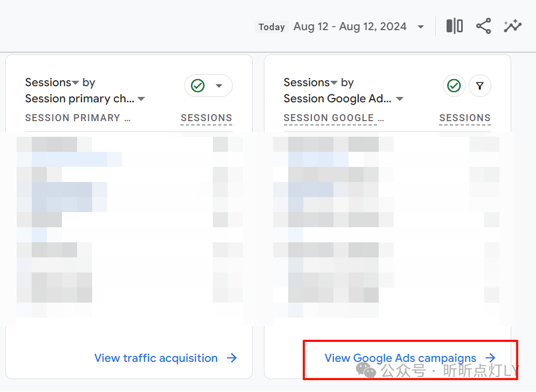Click green check icon on left card
The image size is (536, 392).
(198, 86)
